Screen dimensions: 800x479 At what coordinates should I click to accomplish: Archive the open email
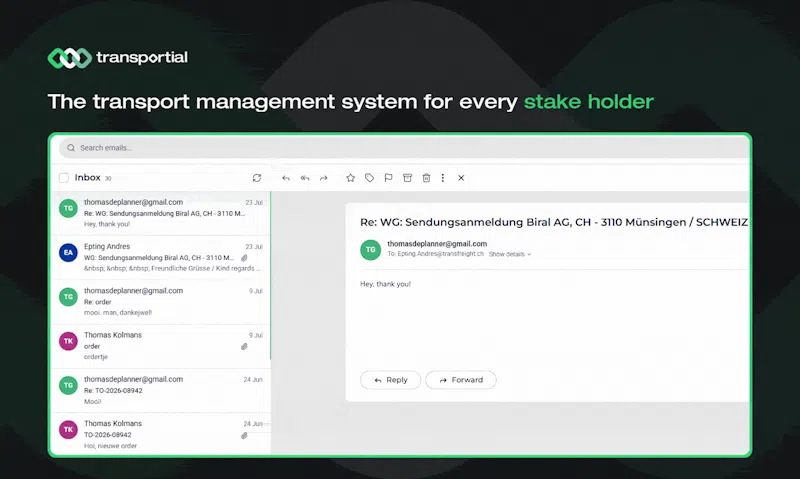(407, 178)
